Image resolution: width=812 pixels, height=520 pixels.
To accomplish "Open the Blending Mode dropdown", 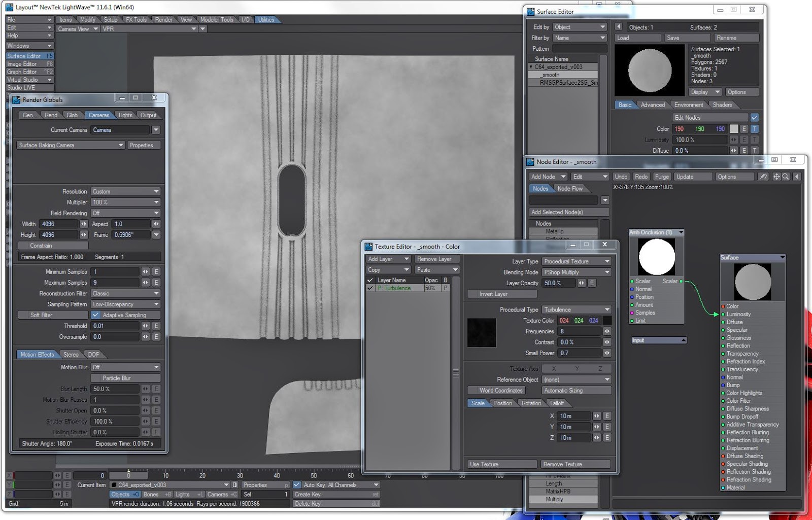I will pyautogui.click(x=577, y=272).
